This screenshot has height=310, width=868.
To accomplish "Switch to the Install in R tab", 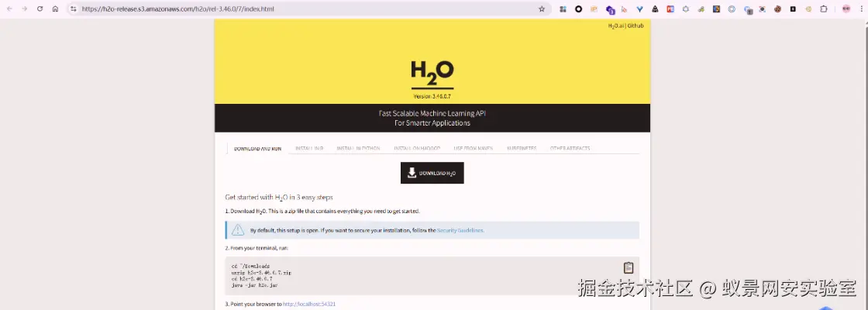I will (x=309, y=148).
